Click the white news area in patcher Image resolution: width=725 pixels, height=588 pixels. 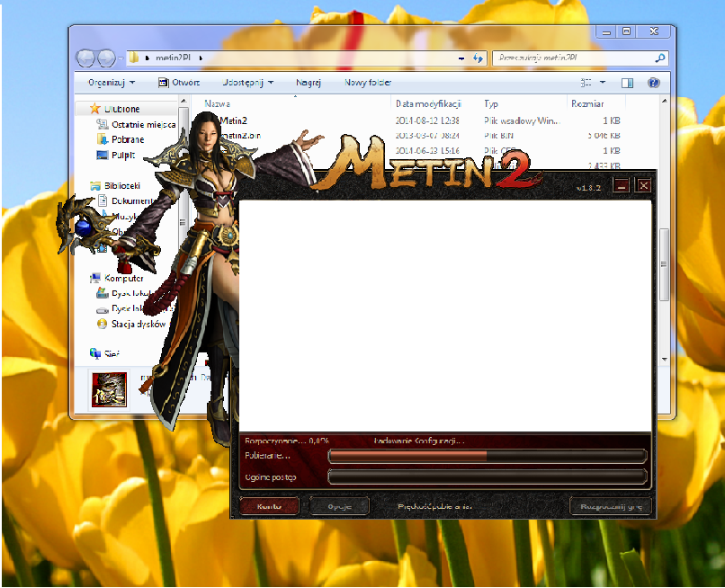pos(445,316)
